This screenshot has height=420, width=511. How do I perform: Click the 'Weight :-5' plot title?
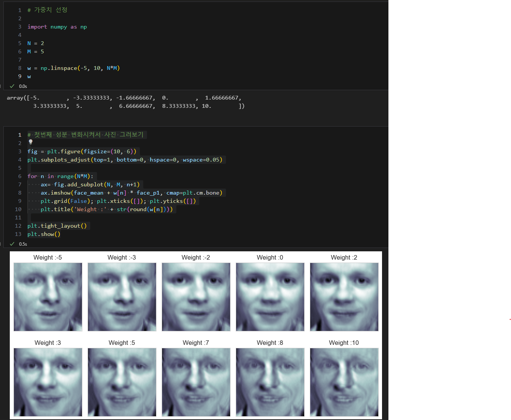pyautogui.click(x=48, y=257)
